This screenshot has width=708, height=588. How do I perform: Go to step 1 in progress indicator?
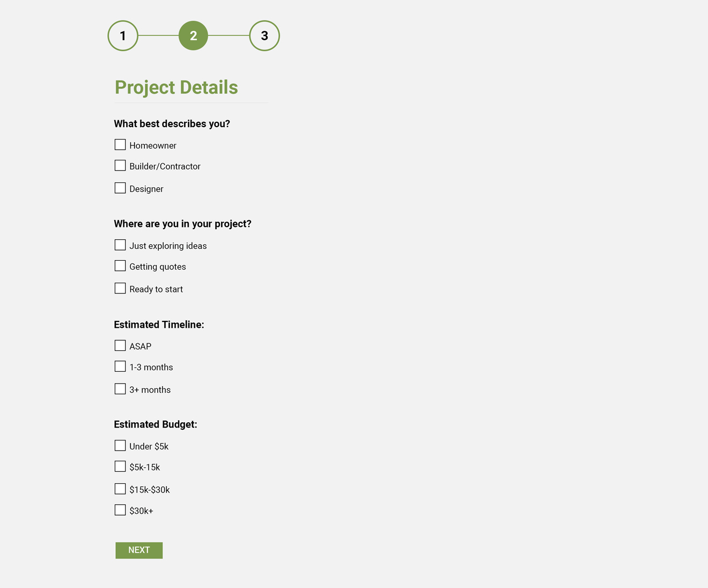(123, 36)
